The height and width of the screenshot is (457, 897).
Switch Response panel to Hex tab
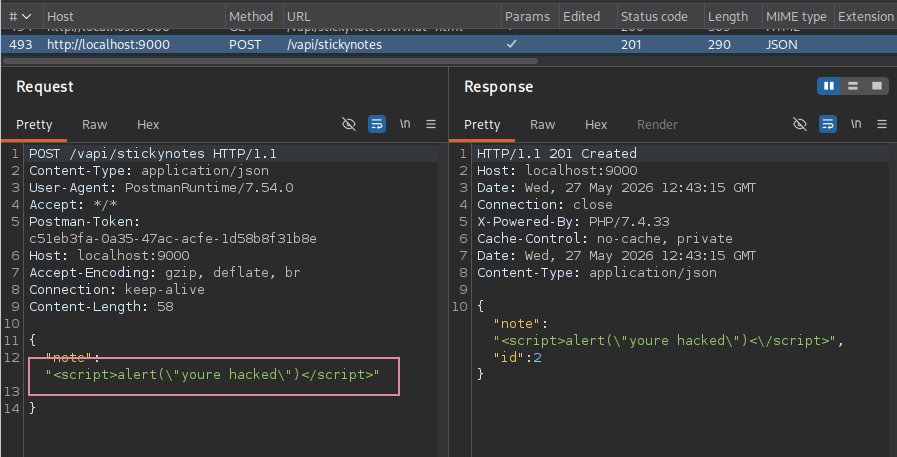[x=596, y=124]
